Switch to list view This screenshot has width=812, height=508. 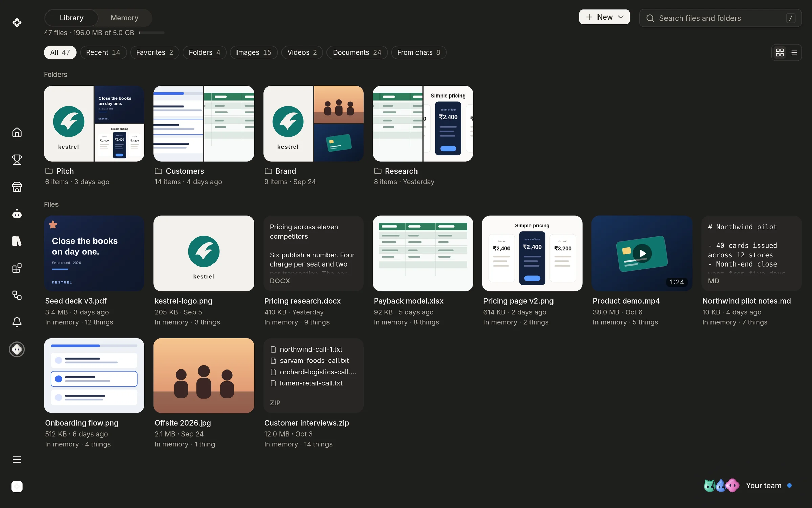point(793,52)
